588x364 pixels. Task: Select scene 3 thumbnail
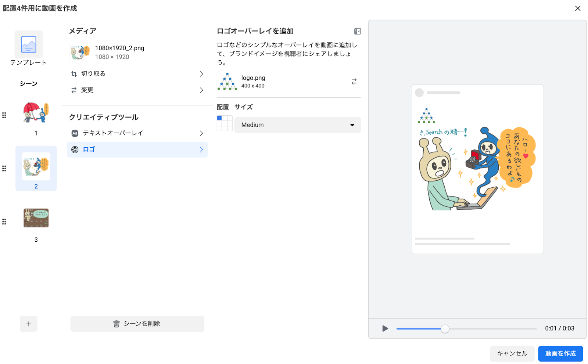36,218
